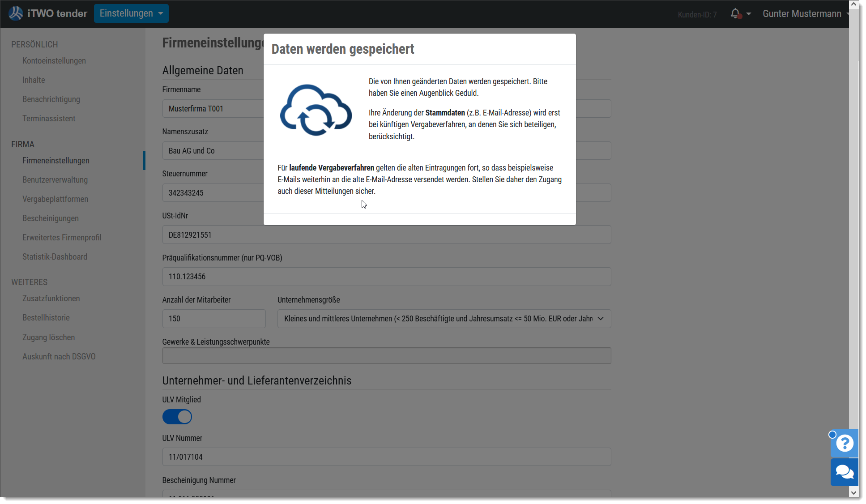Image resolution: width=866 pixels, height=504 pixels.
Task: Go to Zusatzfunktionen
Action: [51, 299]
